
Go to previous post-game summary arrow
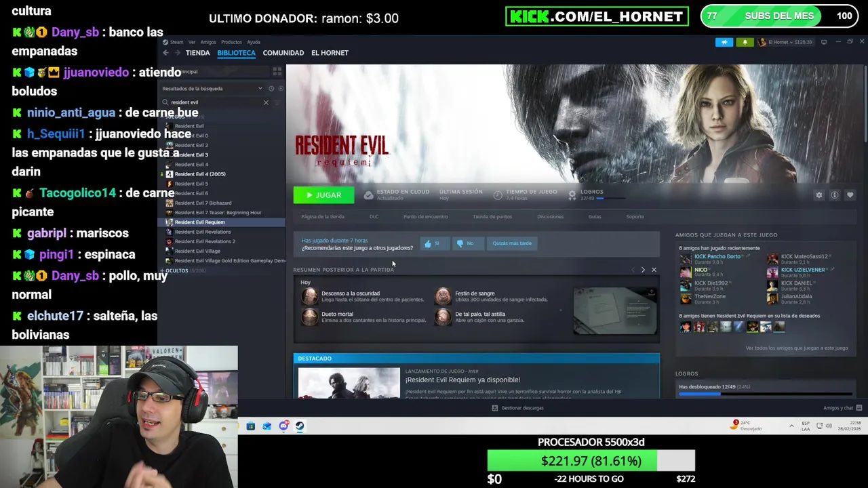click(x=633, y=270)
